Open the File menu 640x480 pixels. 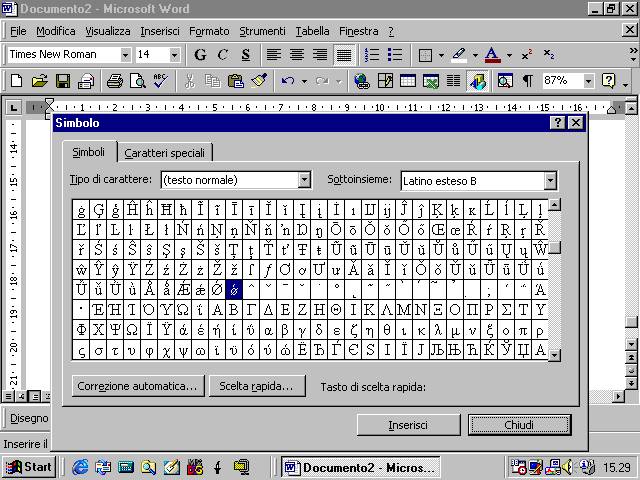click(18, 31)
